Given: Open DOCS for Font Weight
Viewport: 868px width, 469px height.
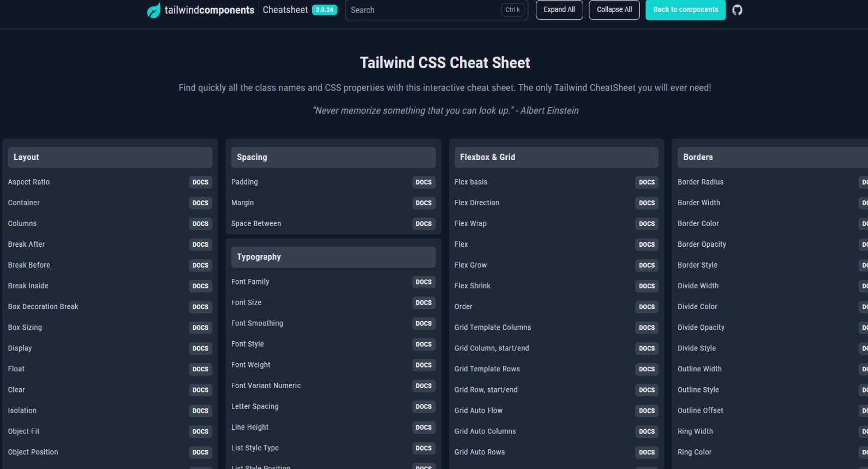Looking at the screenshot, I should tap(423, 365).
